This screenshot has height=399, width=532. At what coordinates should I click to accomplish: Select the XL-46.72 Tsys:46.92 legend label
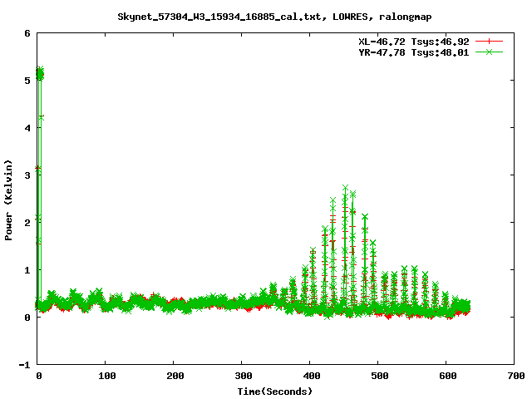414,42
